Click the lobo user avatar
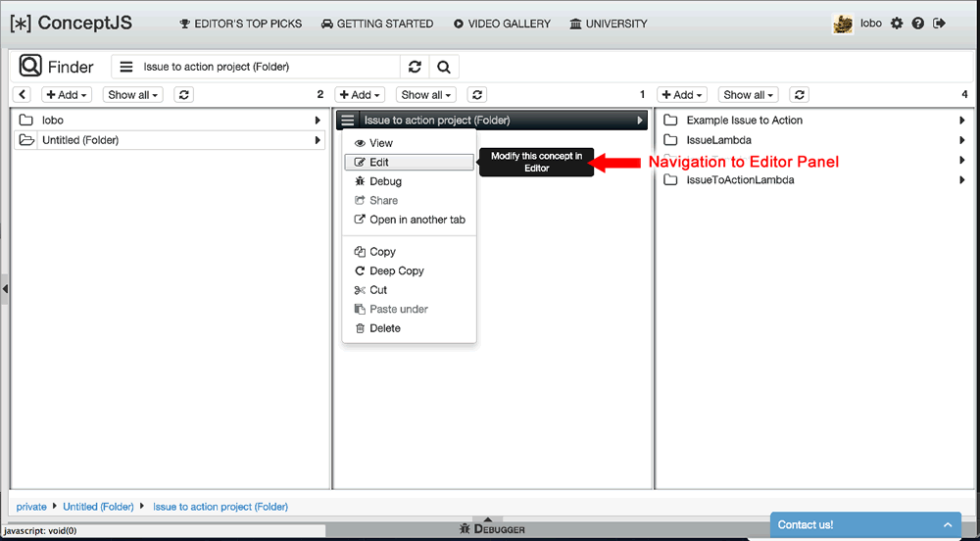Viewport: 980px width, 541px height. (843, 24)
